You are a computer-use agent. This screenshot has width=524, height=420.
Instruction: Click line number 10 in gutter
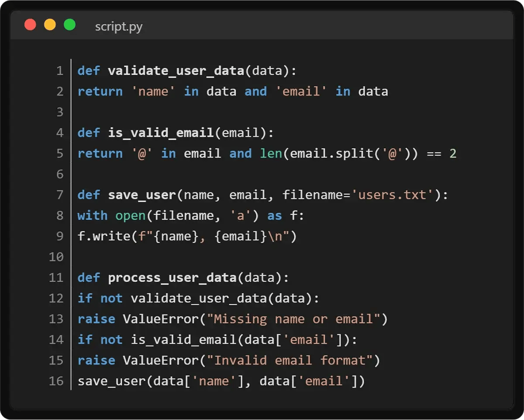click(56, 257)
